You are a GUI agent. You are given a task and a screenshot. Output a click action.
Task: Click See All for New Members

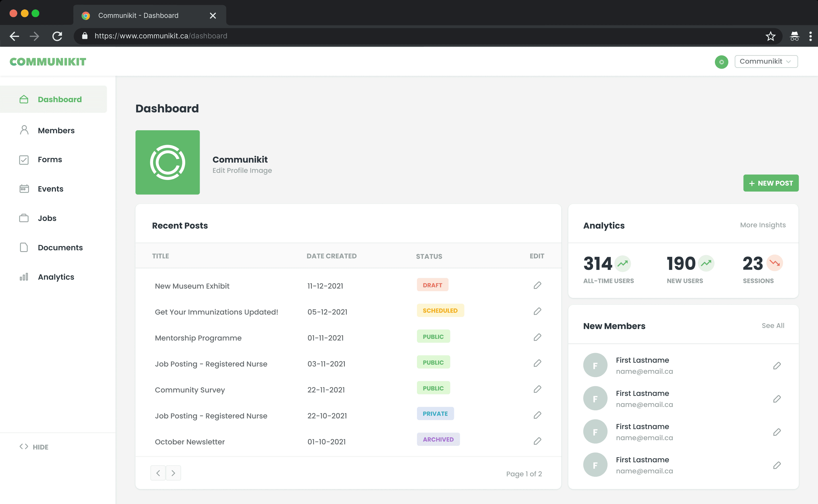pyautogui.click(x=773, y=325)
